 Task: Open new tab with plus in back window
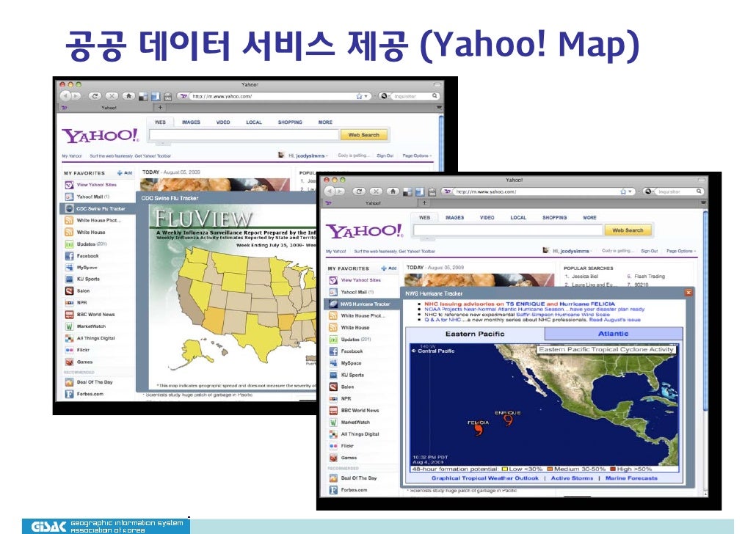tap(160, 108)
